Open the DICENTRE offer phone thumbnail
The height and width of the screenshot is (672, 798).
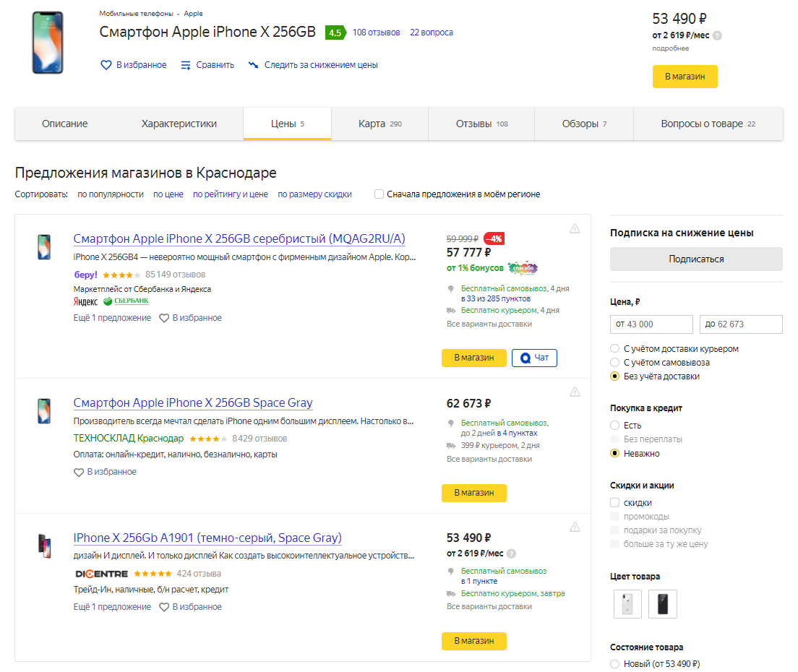point(45,546)
